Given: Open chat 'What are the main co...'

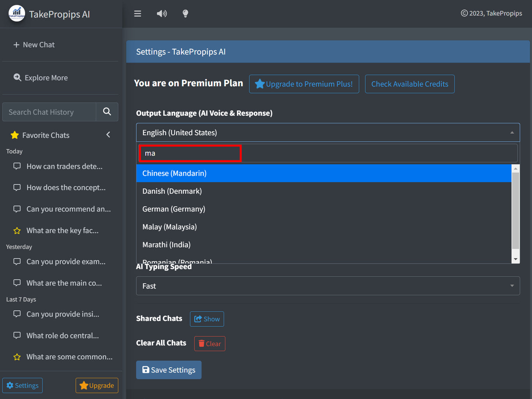Looking at the screenshot, I should pos(64,283).
